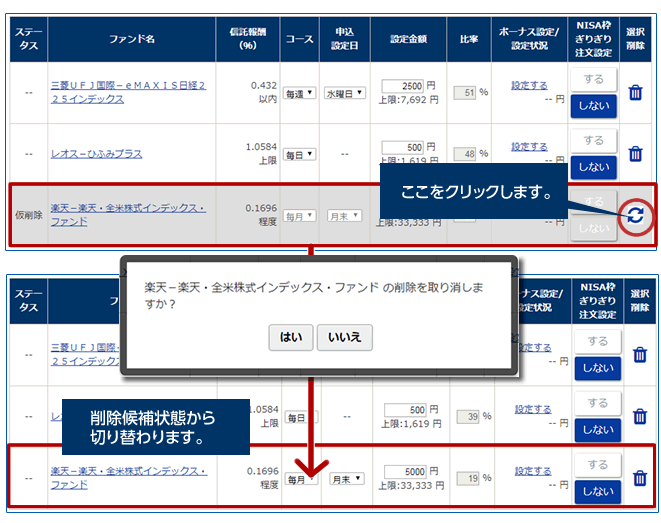The height and width of the screenshot is (523, 661).
Task: Click 上限:33,333 円 text on the 5000円 row
Action: point(411,485)
